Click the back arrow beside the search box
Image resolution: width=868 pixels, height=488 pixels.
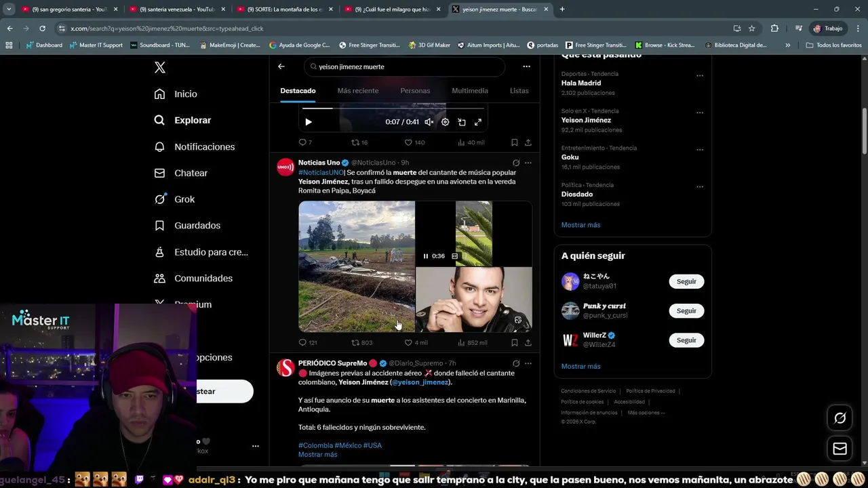(281, 66)
